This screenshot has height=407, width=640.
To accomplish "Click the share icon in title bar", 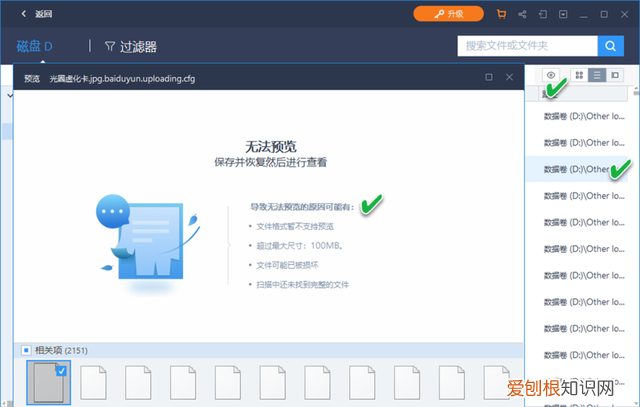I will click(x=521, y=14).
